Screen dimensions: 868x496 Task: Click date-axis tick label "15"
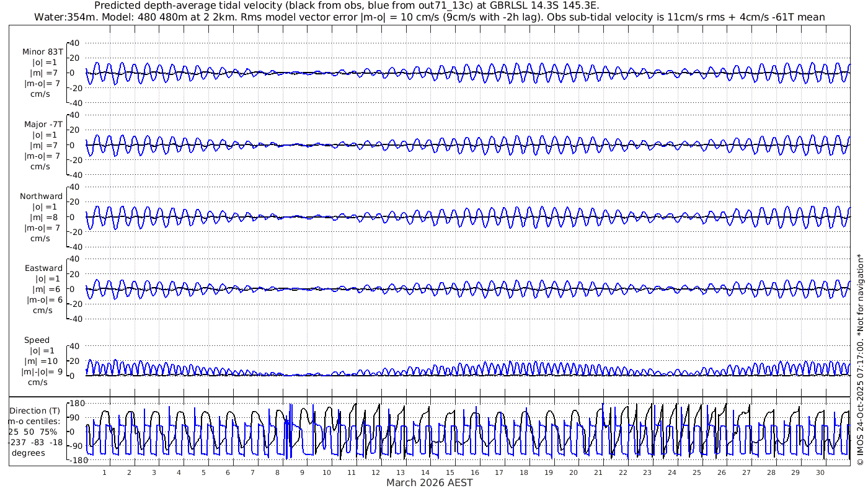450,472
